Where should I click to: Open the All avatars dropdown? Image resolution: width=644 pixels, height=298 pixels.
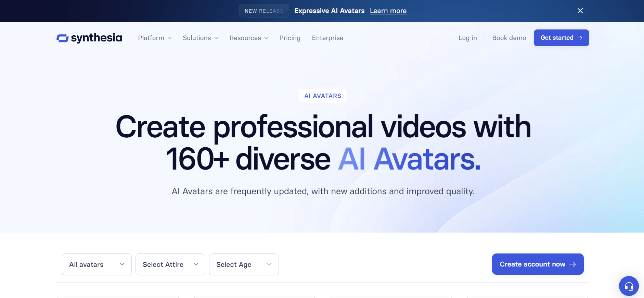click(x=97, y=264)
